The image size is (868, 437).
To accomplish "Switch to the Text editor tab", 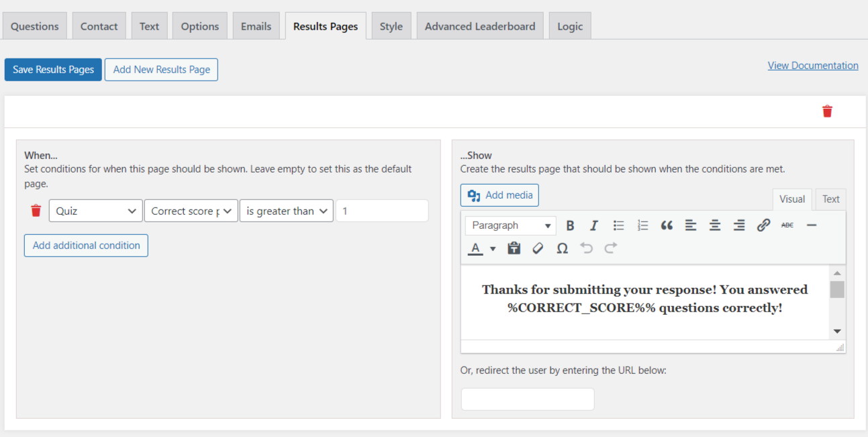I will tap(831, 199).
